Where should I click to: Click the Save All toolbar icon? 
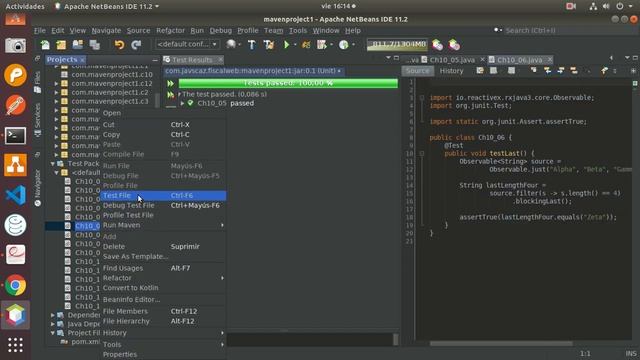pos(95,44)
